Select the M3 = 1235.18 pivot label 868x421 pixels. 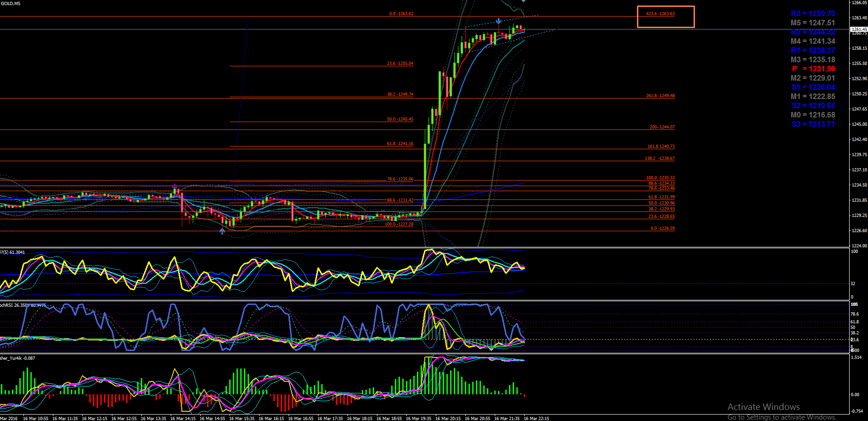(813, 60)
